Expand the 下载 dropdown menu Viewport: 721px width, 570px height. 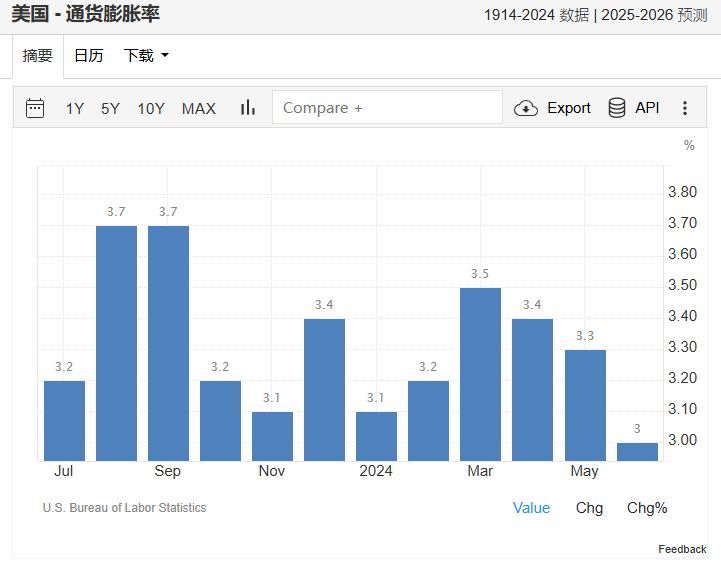[x=146, y=56]
